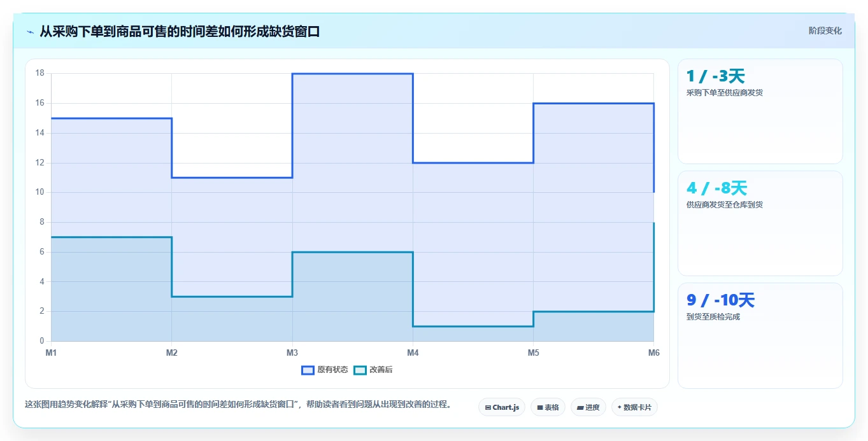Click the value 1 / -3天
This screenshot has width=868, height=441.
716,76
